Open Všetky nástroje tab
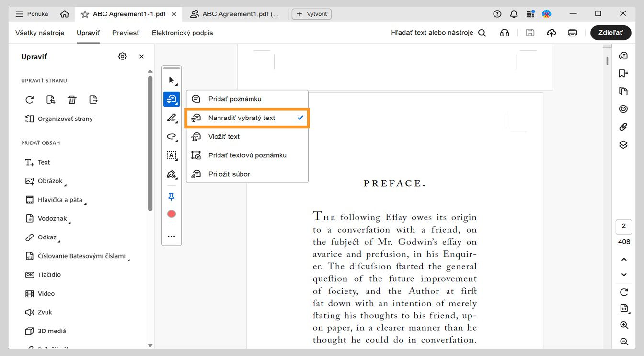The image size is (644, 356). point(40,33)
